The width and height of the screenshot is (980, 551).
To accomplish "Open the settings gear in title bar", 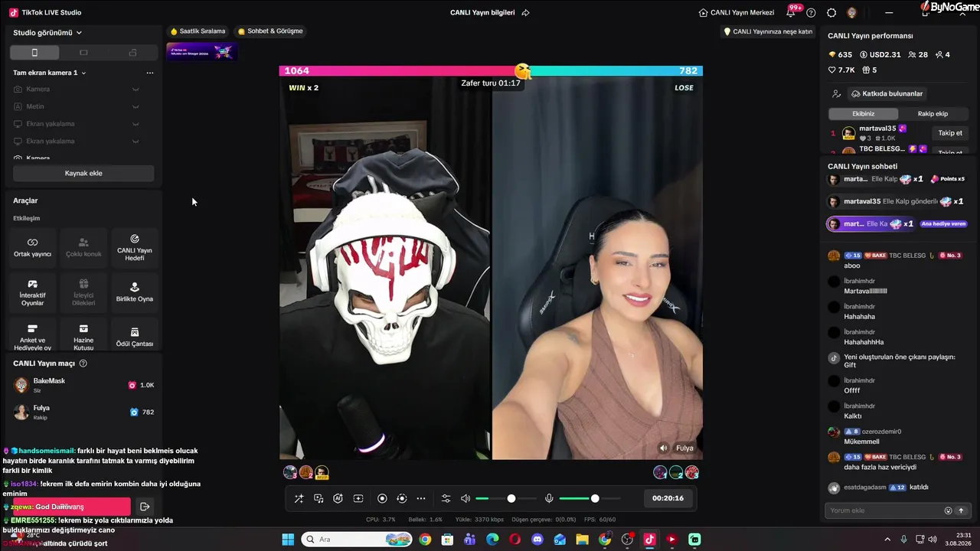I will [x=831, y=12].
